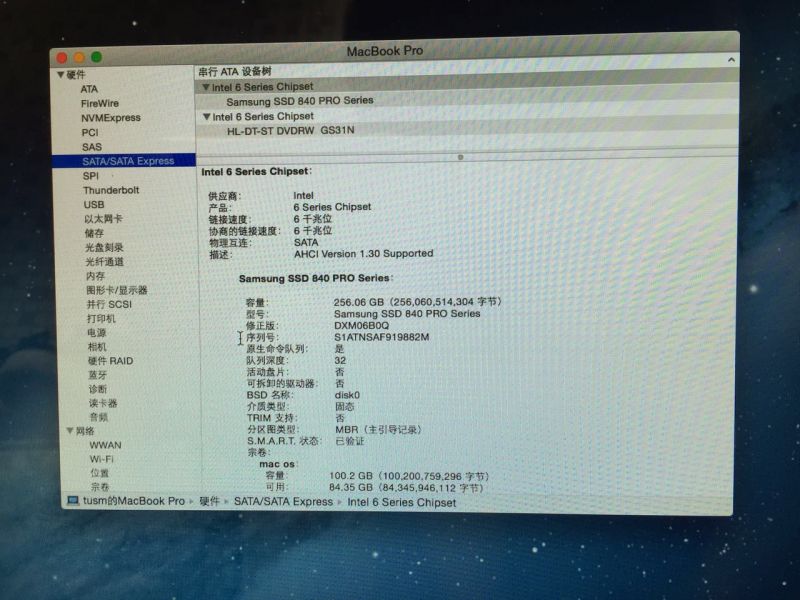The width and height of the screenshot is (800, 600).
Task: Click Intel 6 Series Chipset in path bar
Action: coord(402,503)
